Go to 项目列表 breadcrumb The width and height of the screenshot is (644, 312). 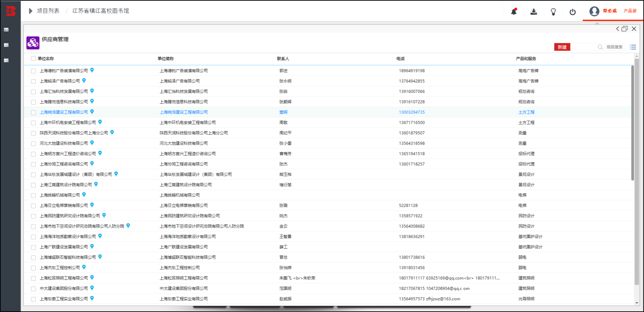tap(48, 11)
